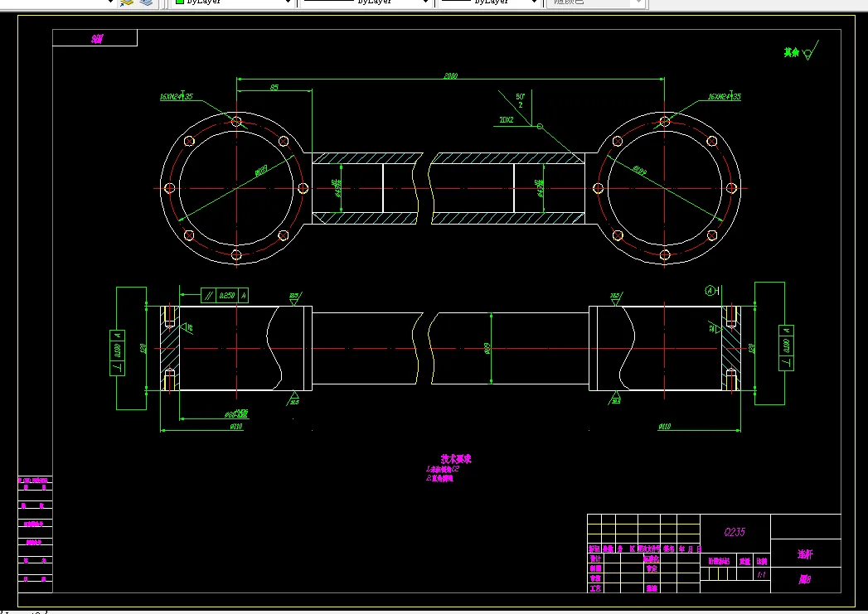The image size is (868, 614).
Task: Select the right flange 16XM24 thread callout
Action: tap(724, 96)
